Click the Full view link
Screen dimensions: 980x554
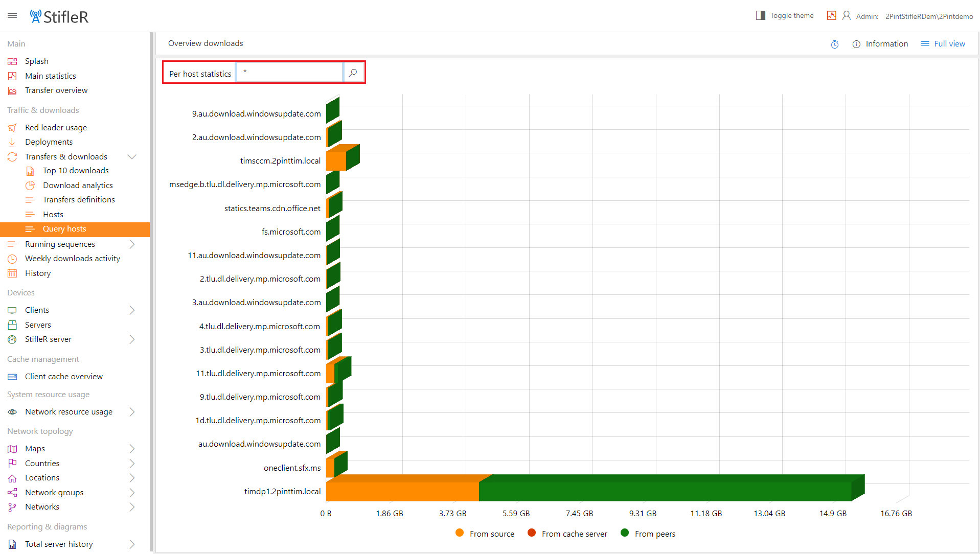[x=949, y=44]
